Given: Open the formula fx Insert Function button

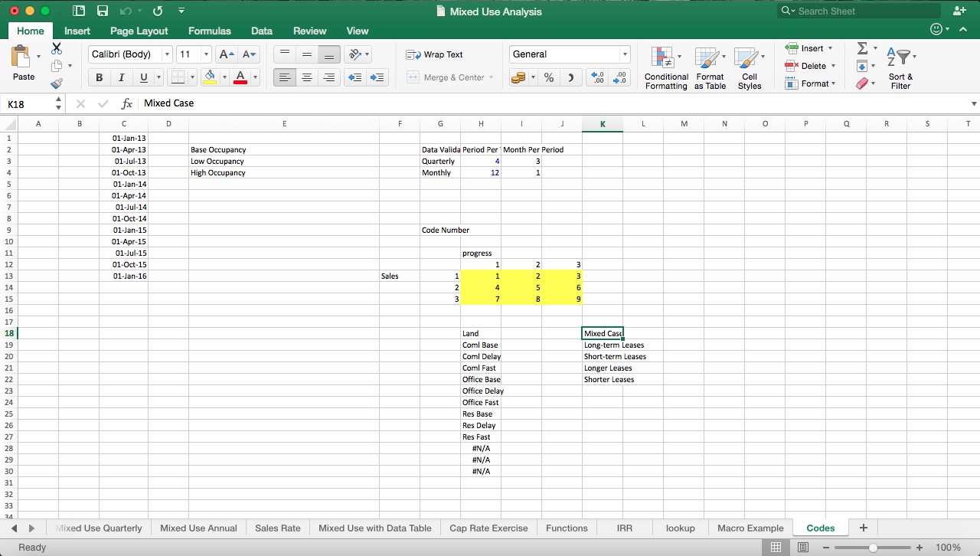Looking at the screenshot, I should 127,103.
